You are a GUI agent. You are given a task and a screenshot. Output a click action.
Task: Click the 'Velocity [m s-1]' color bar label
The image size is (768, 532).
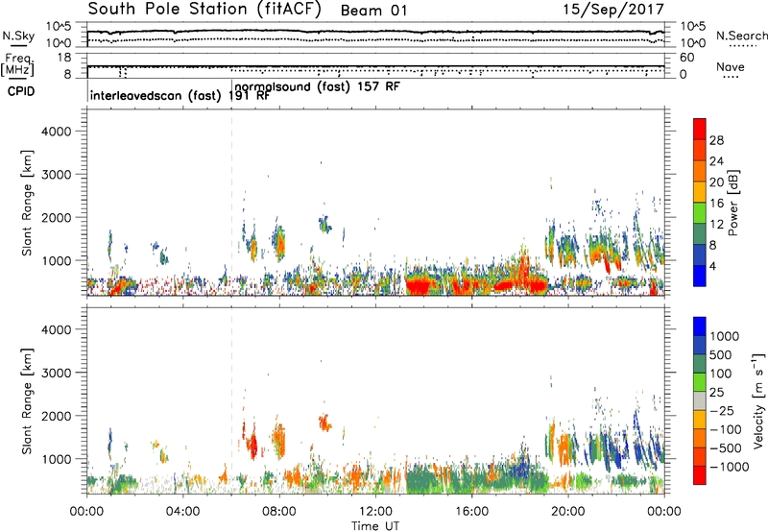[758, 400]
